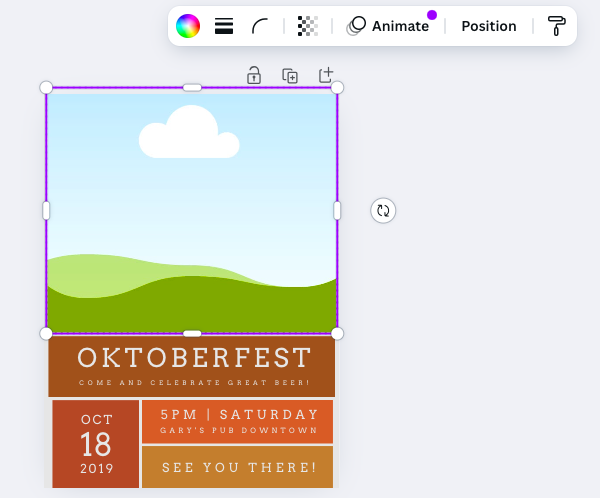Select the 'COME AND CELEBRATE GREAT BEER!' subtitle
Image resolution: width=600 pixels, height=498 pixels.
coord(194,382)
